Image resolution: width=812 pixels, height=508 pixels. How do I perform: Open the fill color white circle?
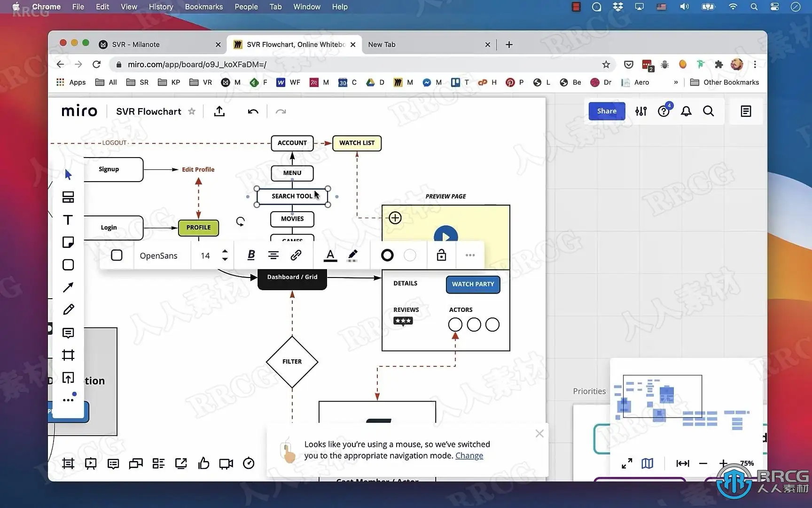410,255
